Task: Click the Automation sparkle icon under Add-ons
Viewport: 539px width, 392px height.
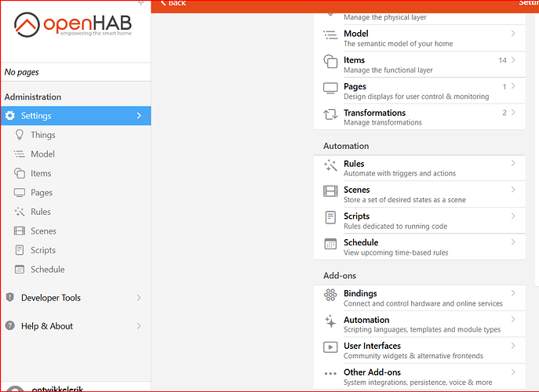Action: [x=330, y=321]
